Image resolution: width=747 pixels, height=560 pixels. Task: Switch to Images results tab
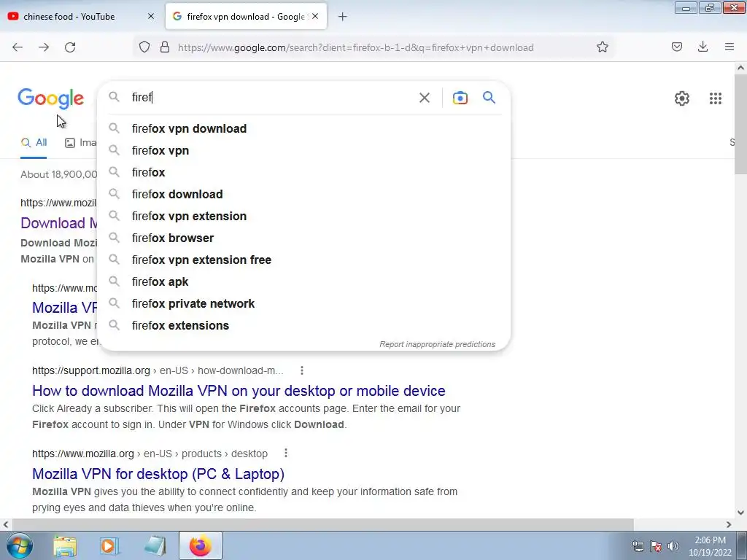[80, 142]
